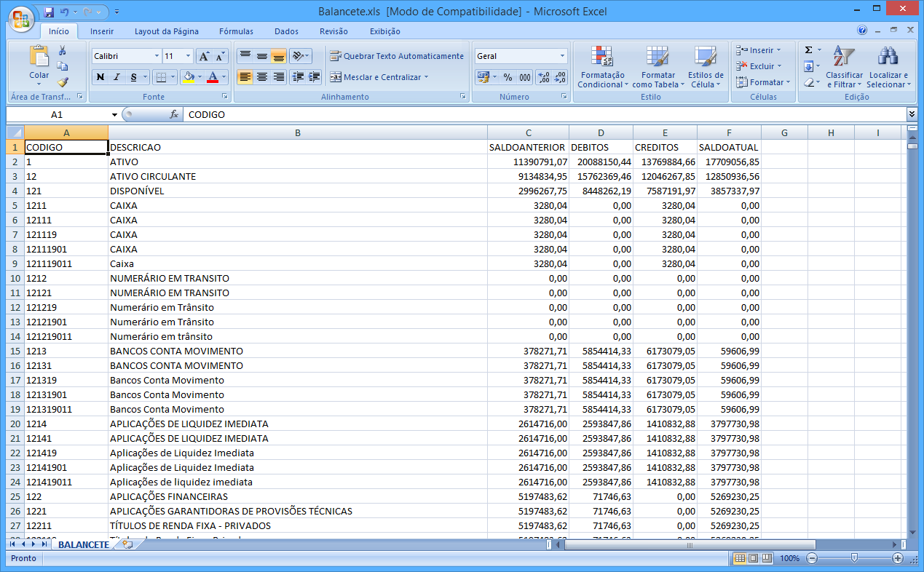Image resolution: width=924 pixels, height=572 pixels.
Task: Switch to Page Layout view in status bar
Action: [753, 558]
